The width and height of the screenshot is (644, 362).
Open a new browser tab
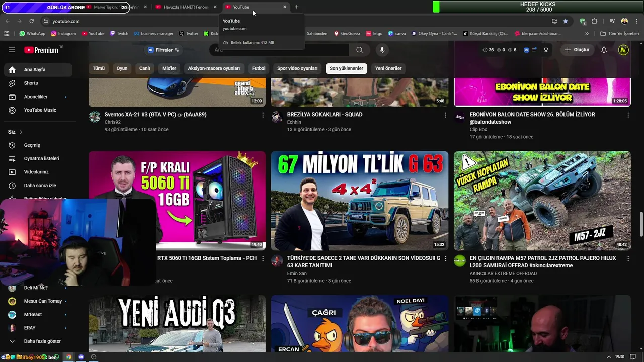tap(297, 7)
